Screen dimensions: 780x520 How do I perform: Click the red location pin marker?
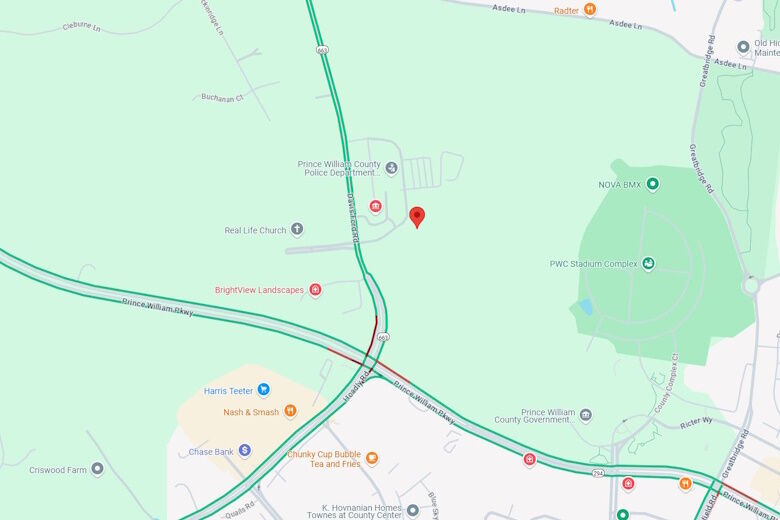pos(417,217)
